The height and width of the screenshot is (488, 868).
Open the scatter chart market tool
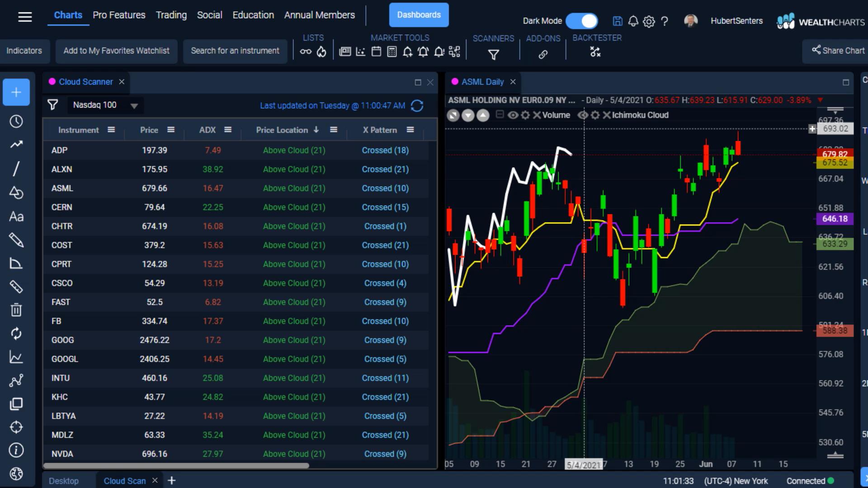[361, 52]
